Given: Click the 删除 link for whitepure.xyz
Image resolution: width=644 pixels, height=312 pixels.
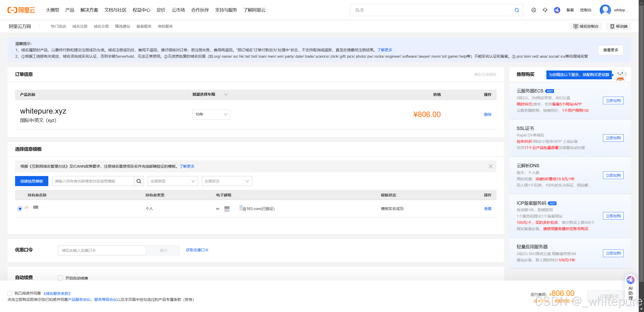Looking at the screenshot, I should click(487, 114).
